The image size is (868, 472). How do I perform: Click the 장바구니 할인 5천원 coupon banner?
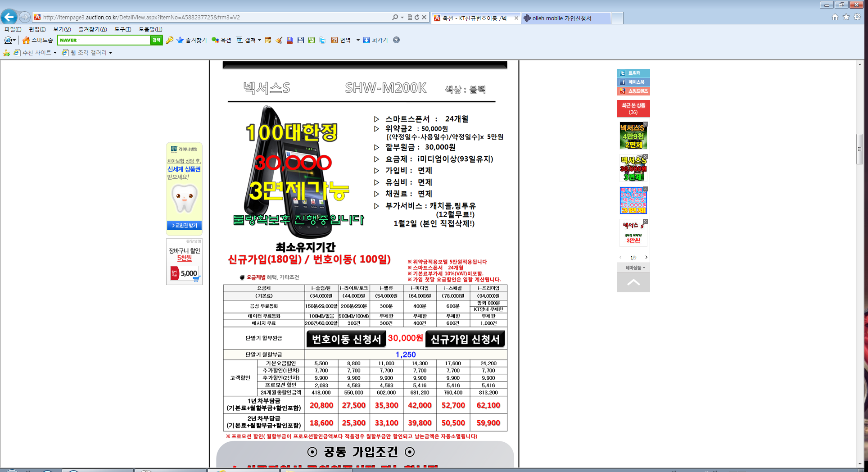(x=184, y=262)
